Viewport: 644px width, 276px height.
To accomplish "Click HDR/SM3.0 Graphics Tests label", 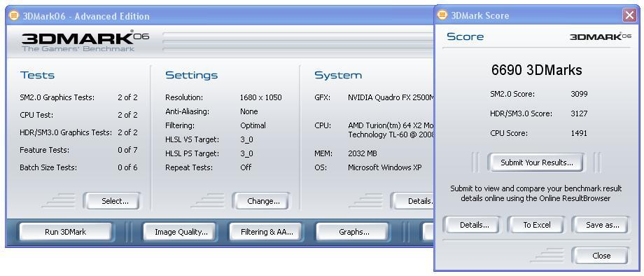I will [x=66, y=132].
